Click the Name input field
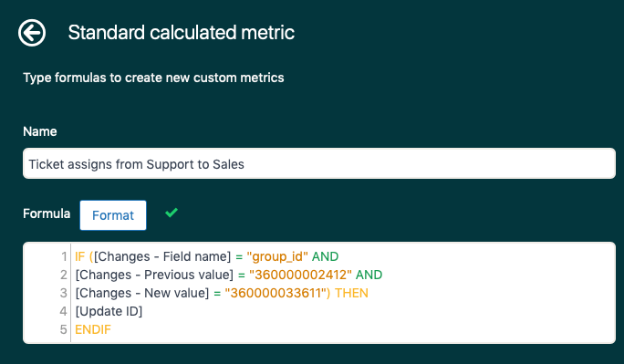 click(x=319, y=163)
